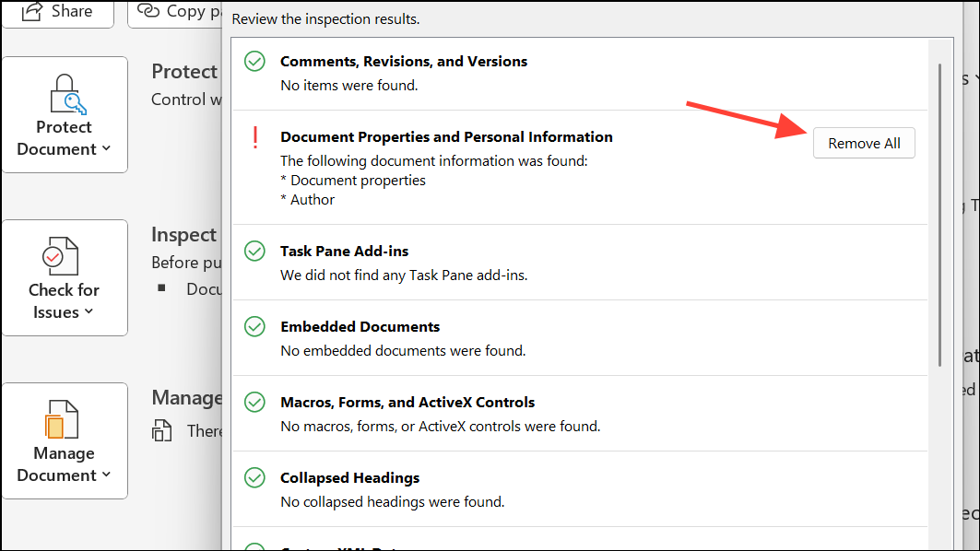Screen dimensions: 980x551
Task: Click the green check beside Collapsed Headings
Action: coord(255,477)
